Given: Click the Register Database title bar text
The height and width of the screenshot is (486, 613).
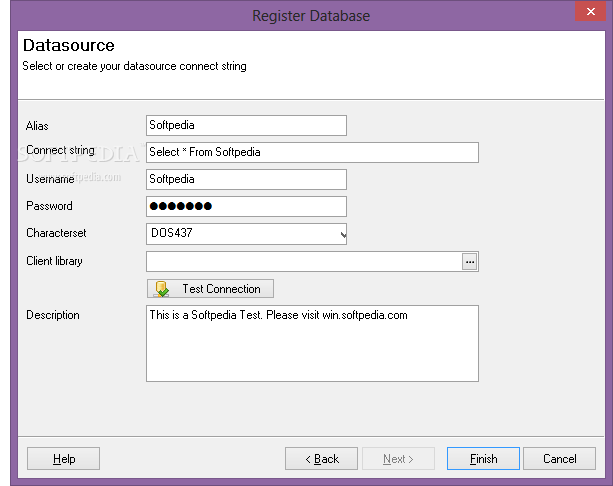Looking at the screenshot, I should [311, 16].
